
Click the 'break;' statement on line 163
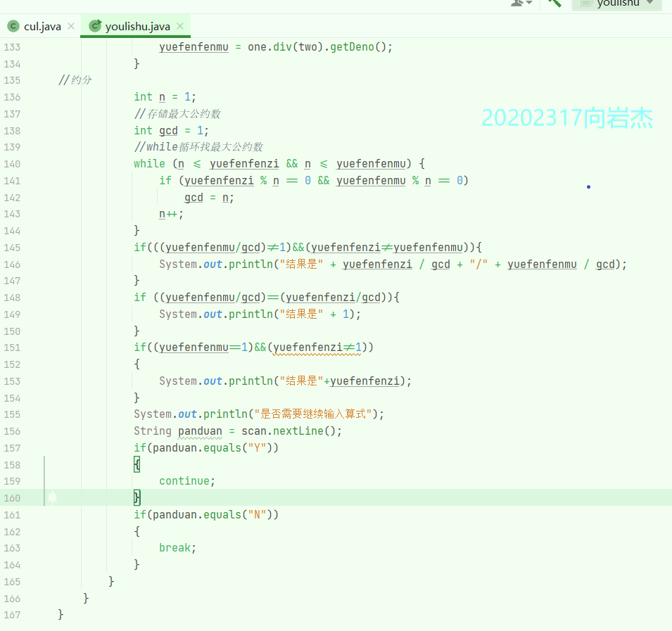click(177, 548)
